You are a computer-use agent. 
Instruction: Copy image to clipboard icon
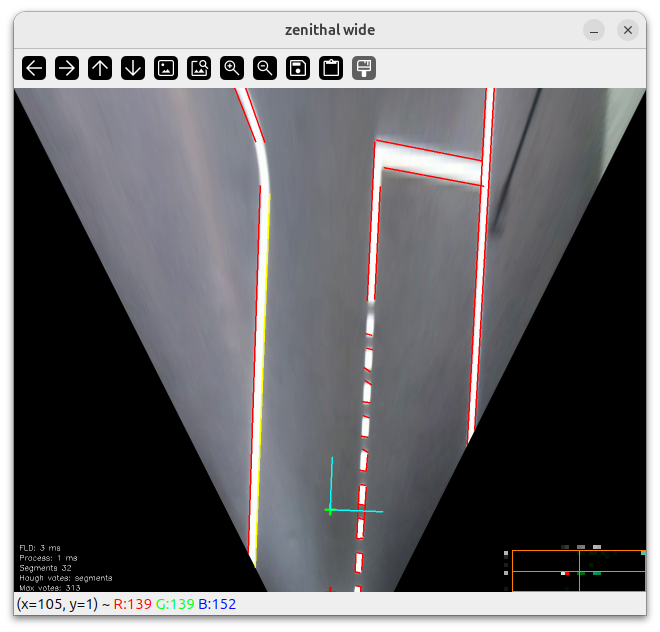point(331,68)
